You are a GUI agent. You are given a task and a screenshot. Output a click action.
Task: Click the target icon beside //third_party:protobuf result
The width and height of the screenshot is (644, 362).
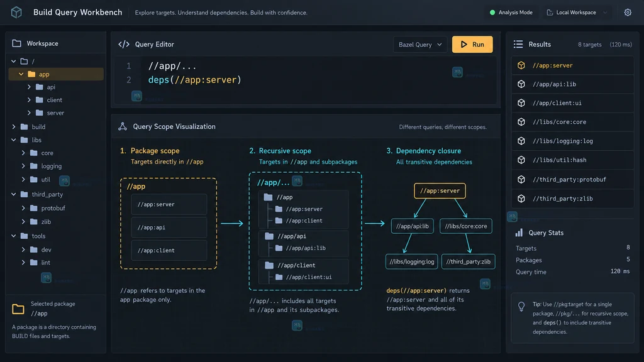click(521, 179)
